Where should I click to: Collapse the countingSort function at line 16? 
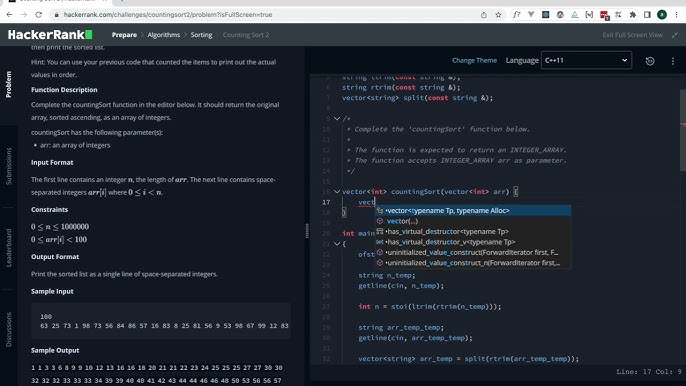click(337, 191)
